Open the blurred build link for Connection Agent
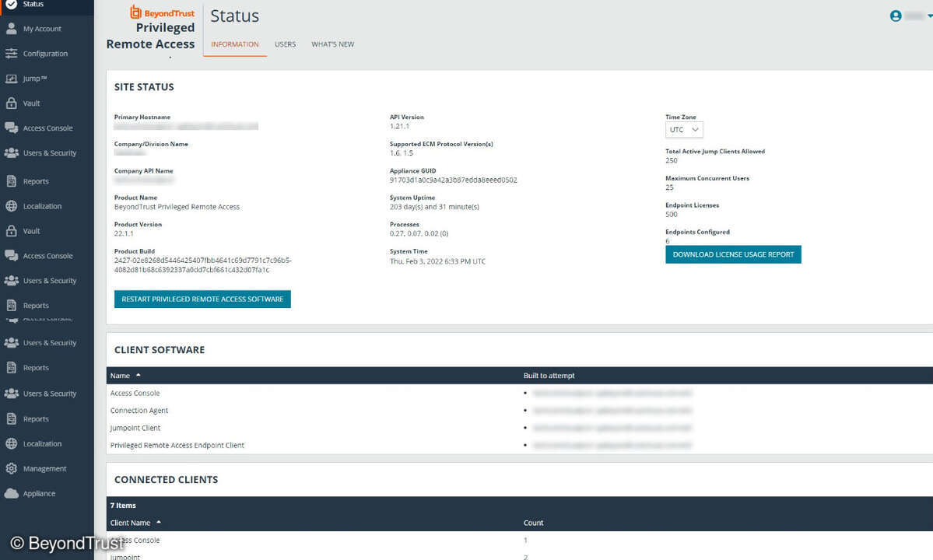933x560 pixels. tap(612, 410)
